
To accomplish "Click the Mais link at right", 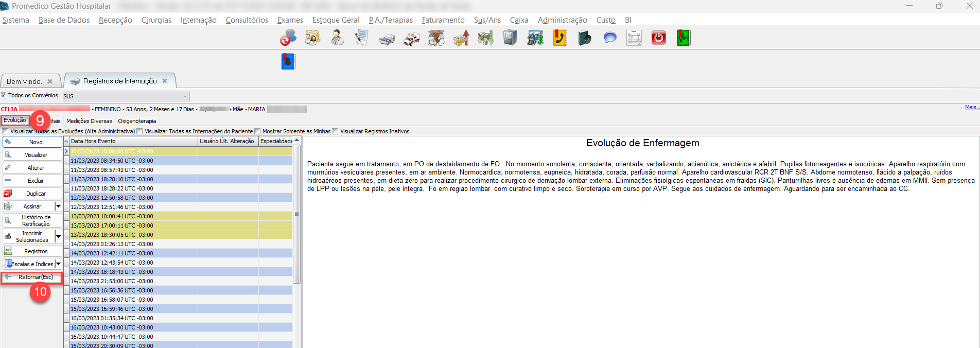I will (x=971, y=107).
